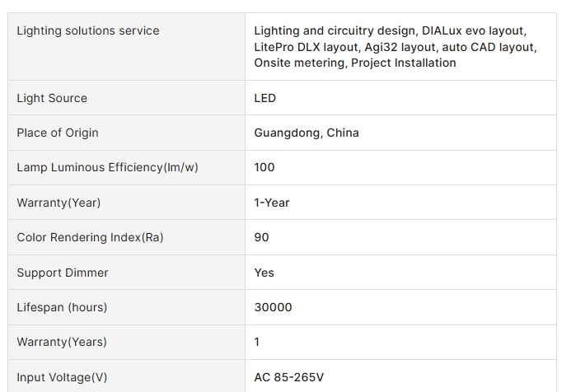
Task: Click the Warranty(Years) label
Action: (62, 342)
